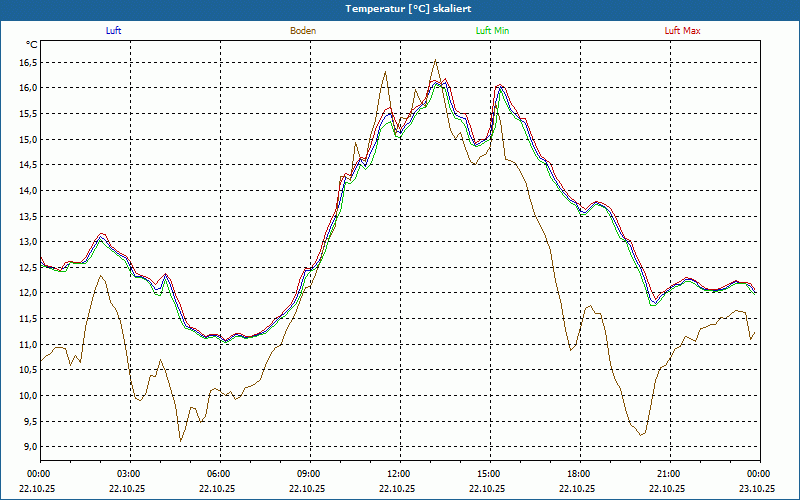Click the 23.10.25 date label
Viewport: 800px width, 500px height.
click(x=758, y=488)
